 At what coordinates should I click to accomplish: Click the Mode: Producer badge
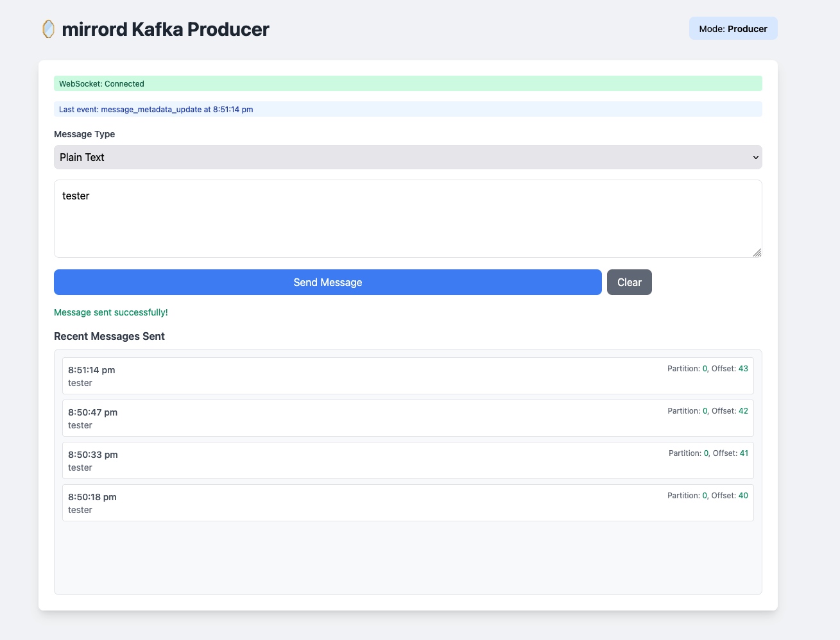point(733,28)
